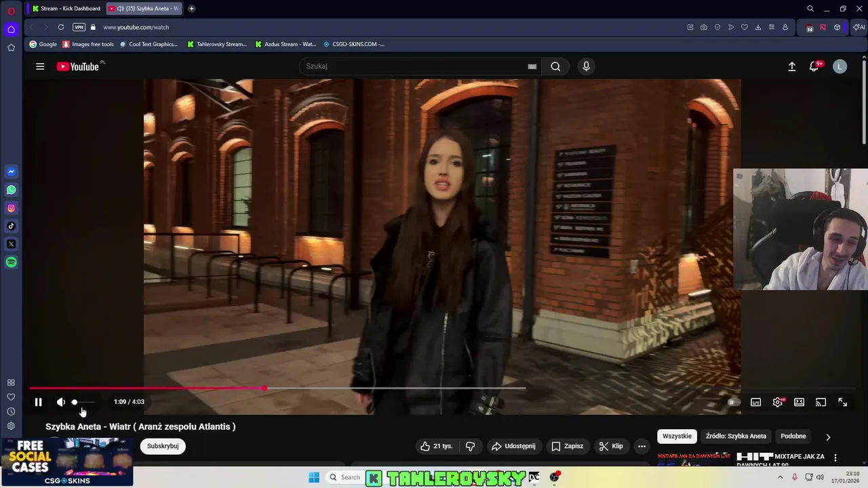Select the Szybka Aneta YouTube browser tab

[144, 8]
